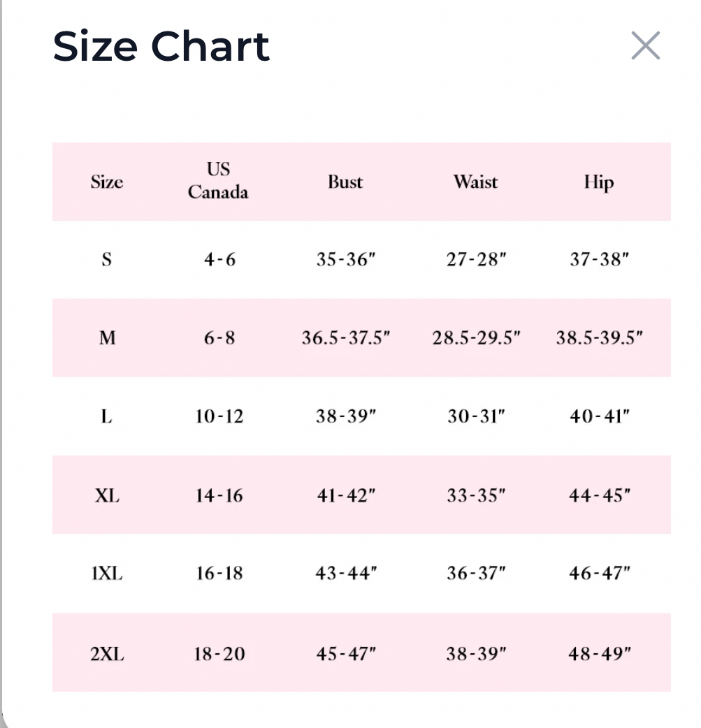Screen dimensions: 701x728
Task: Select the Bust column header
Action: pyautogui.click(x=345, y=182)
